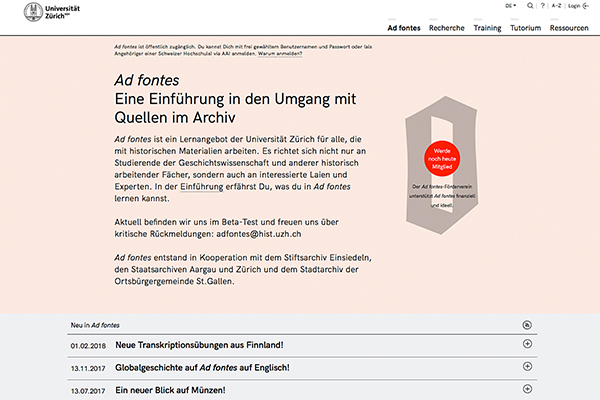Expand the 'Globalgeschichte auf Ad fontes auf Englisch!' entry
This screenshot has height=400, width=600.
tap(527, 366)
